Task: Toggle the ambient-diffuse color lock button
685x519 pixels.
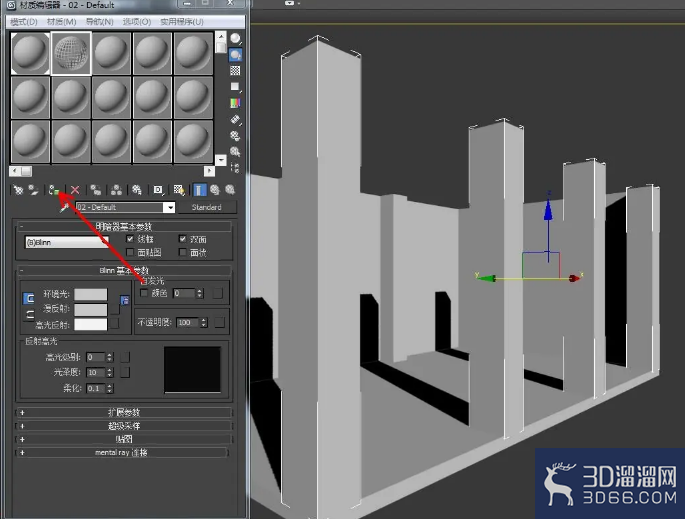Action: click(x=29, y=298)
